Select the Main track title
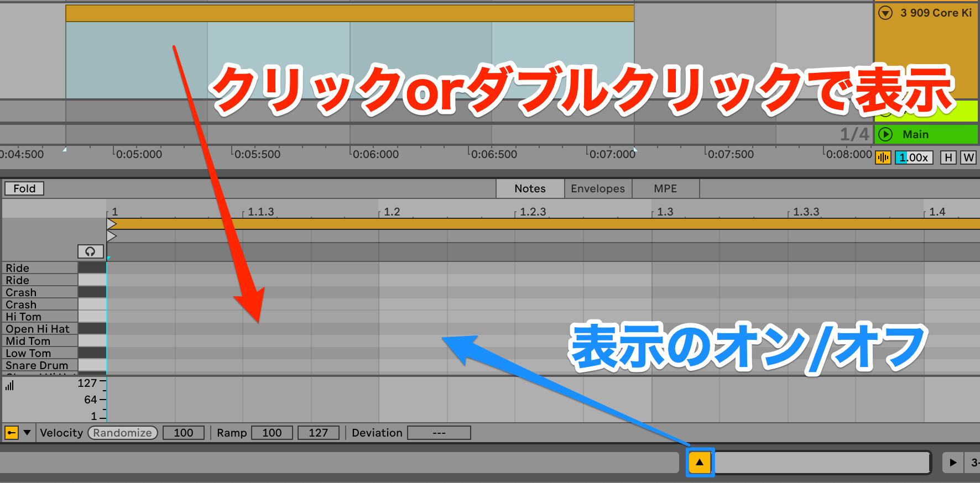Image resolution: width=980 pixels, height=483 pixels. coord(915,134)
